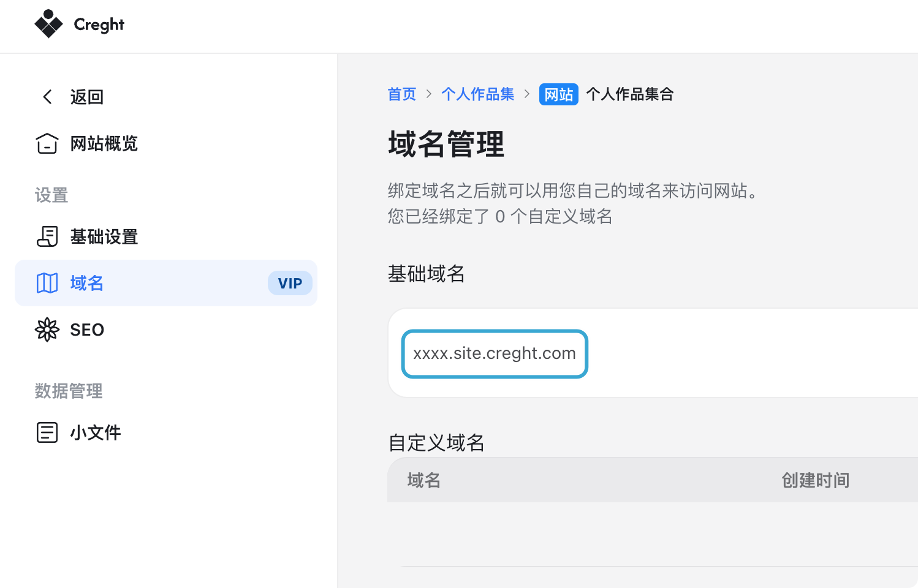Click the back arrow chevron icon
This screenshot has width=918, height=588.
point(47,97)
